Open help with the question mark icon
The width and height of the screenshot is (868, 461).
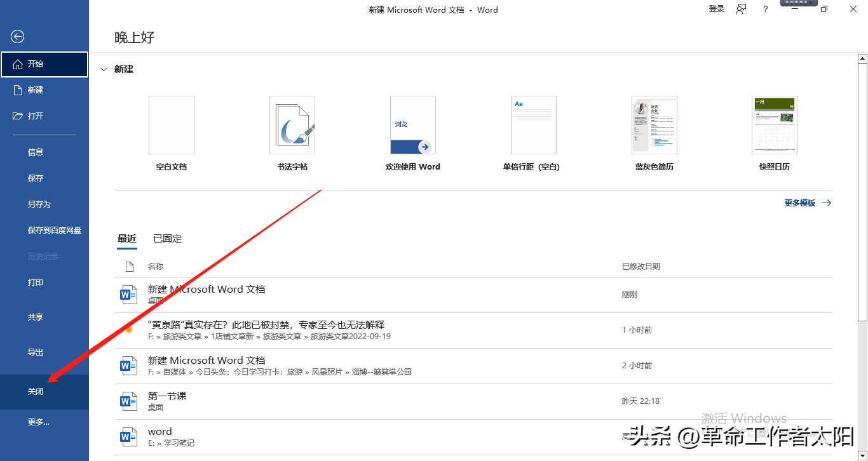pos(766,10)
